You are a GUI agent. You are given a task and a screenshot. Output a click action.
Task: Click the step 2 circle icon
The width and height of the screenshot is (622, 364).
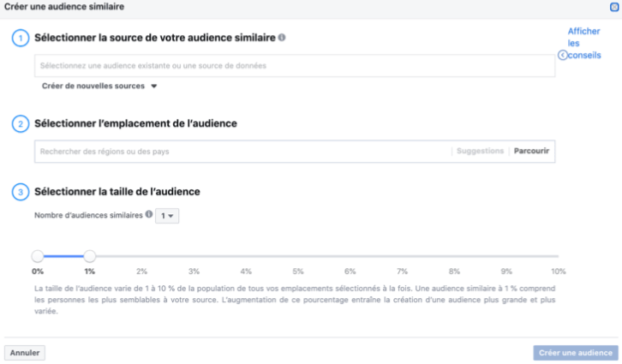pos(21,123)
